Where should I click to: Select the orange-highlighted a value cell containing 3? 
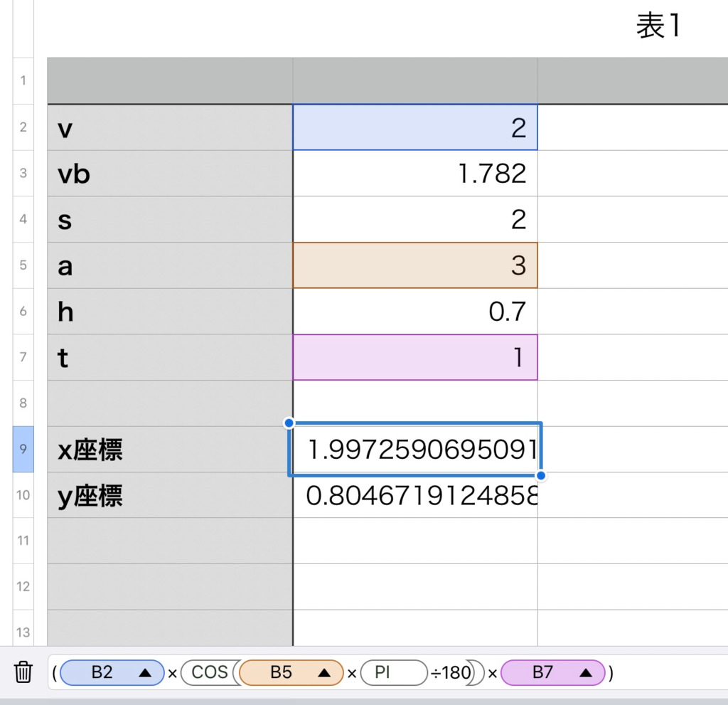pos(414,265)
